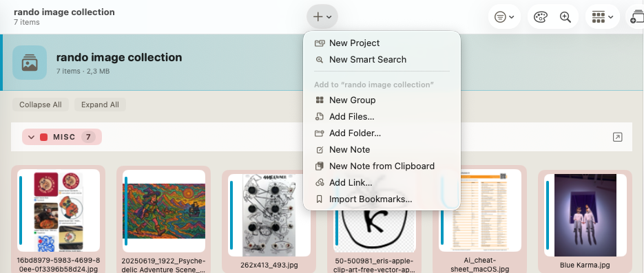Image resolution: width=644 pixels, height=273 pixels.
Task: Click the window title rando image collection
Action: 65,12
